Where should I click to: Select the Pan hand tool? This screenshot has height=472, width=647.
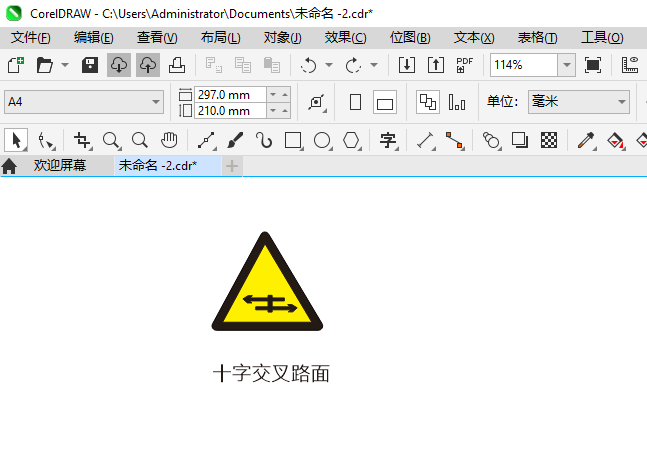tap(169, 141)
